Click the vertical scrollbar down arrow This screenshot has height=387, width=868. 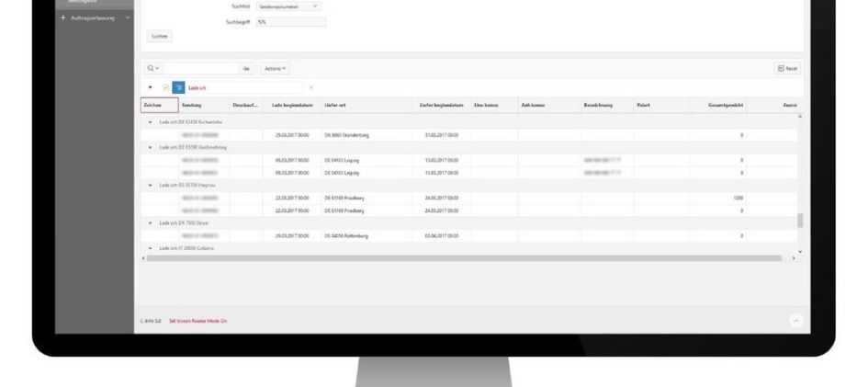(x=800, y=251)
